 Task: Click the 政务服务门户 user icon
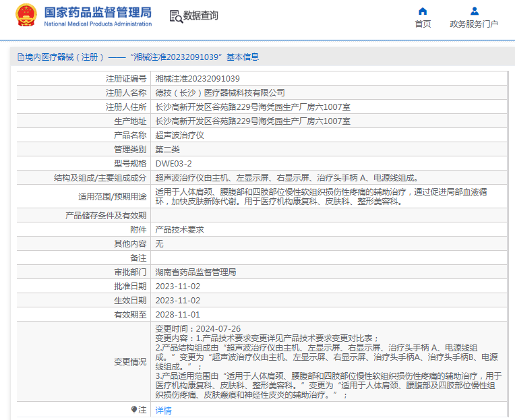click(475, 11)
